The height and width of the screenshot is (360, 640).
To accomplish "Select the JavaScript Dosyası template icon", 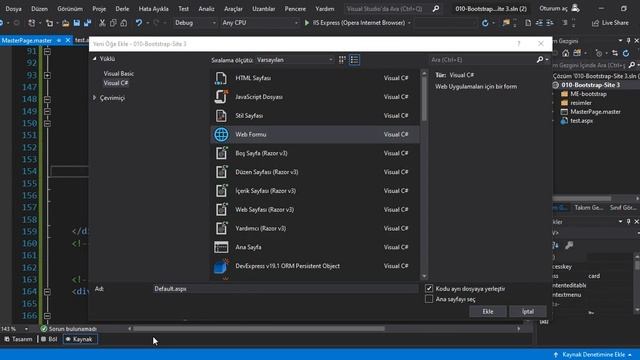I will [x=221, y=97].
